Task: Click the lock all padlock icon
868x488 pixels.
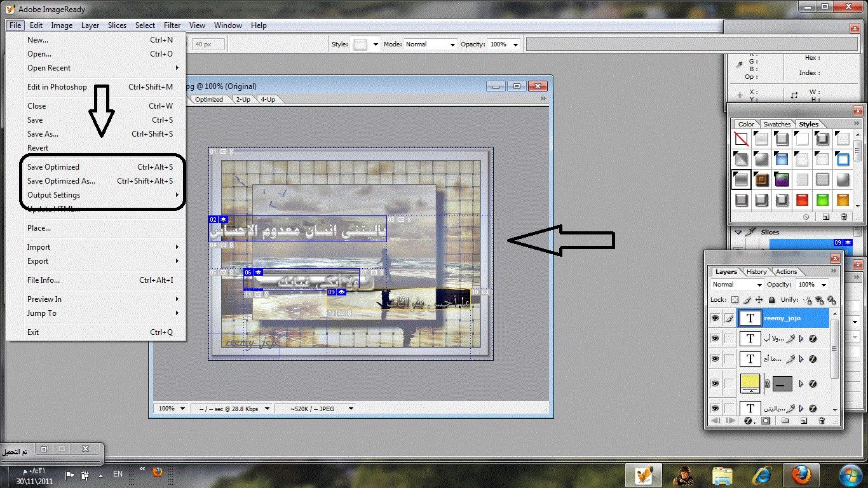Action: pos(771,300)
